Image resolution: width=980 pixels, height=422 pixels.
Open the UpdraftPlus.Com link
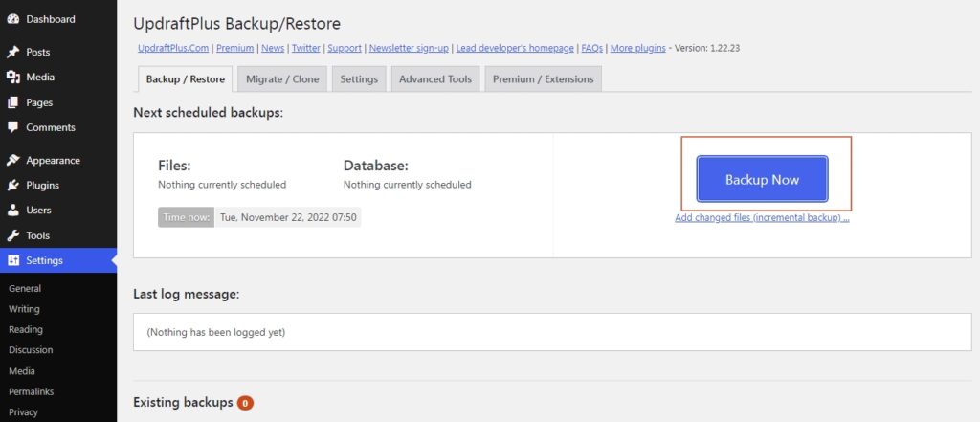[x=174, y=48]
